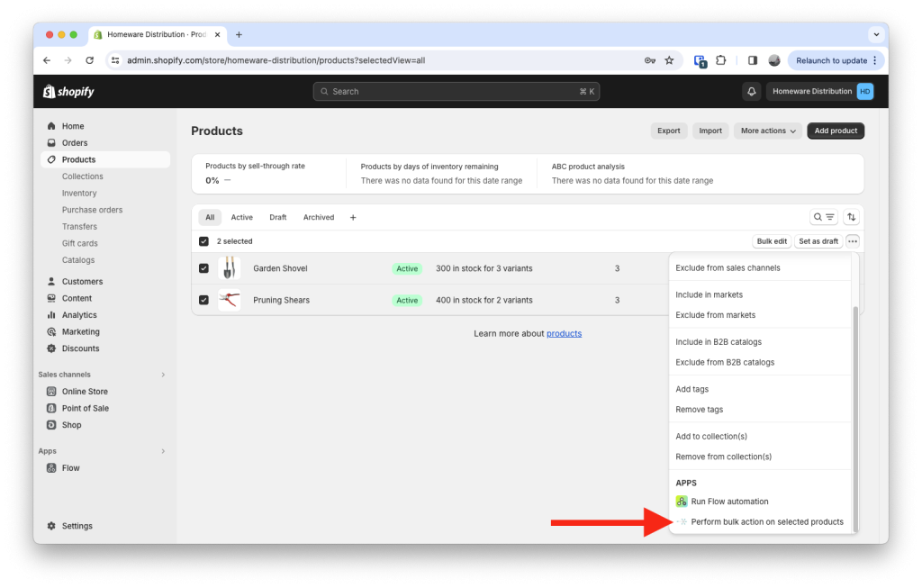
Task: Click the three-dots more bulk actions button
Action: pyautogui.click(x=853, y=241)
